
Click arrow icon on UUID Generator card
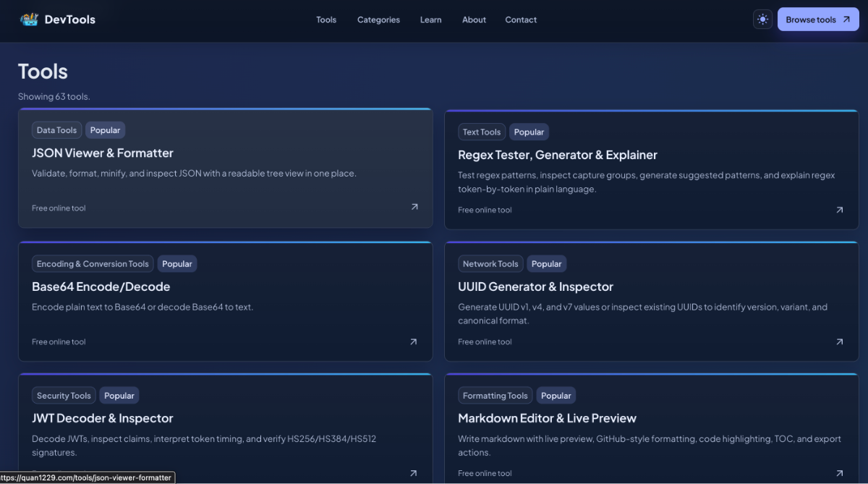839,341
